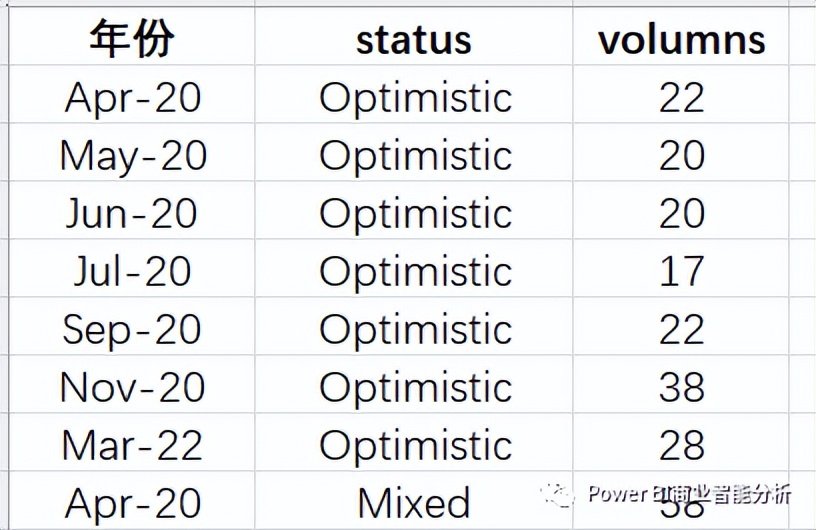
Task: Select the Jul-20 date cell
Action: pos(132,269)
